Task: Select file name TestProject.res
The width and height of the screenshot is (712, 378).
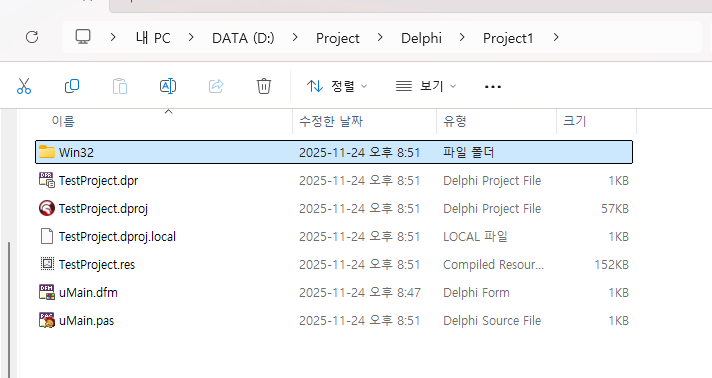Action: [x=97, y=264]
